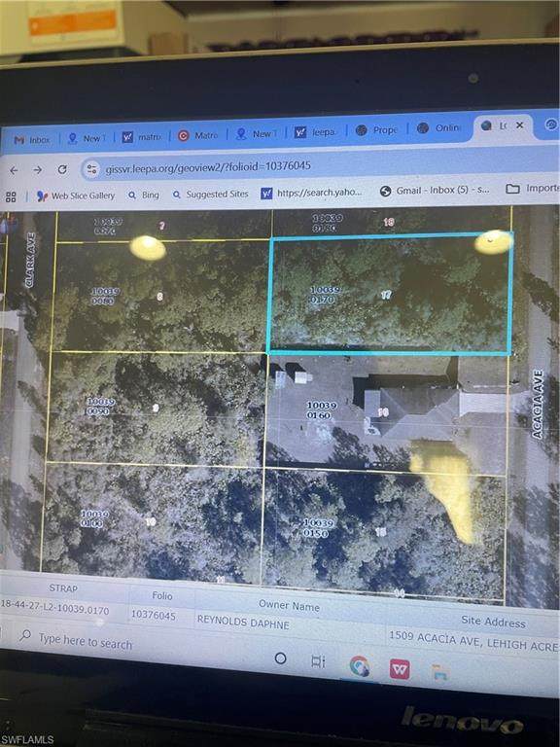560x747 pixels.
Task: Open site information icon in address bar
Action: tap(92, 169)
